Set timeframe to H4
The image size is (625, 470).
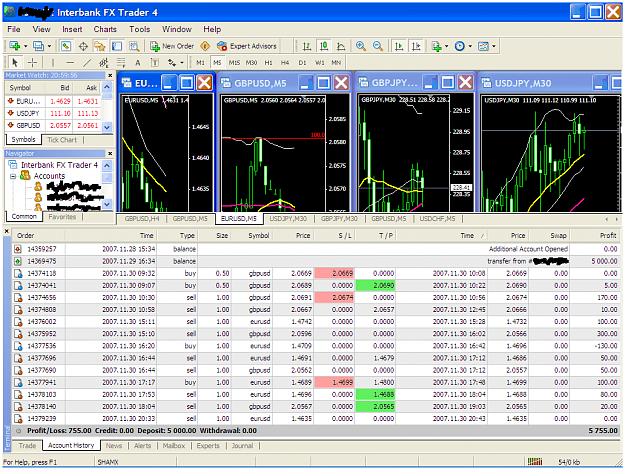(x=285, y=63)
